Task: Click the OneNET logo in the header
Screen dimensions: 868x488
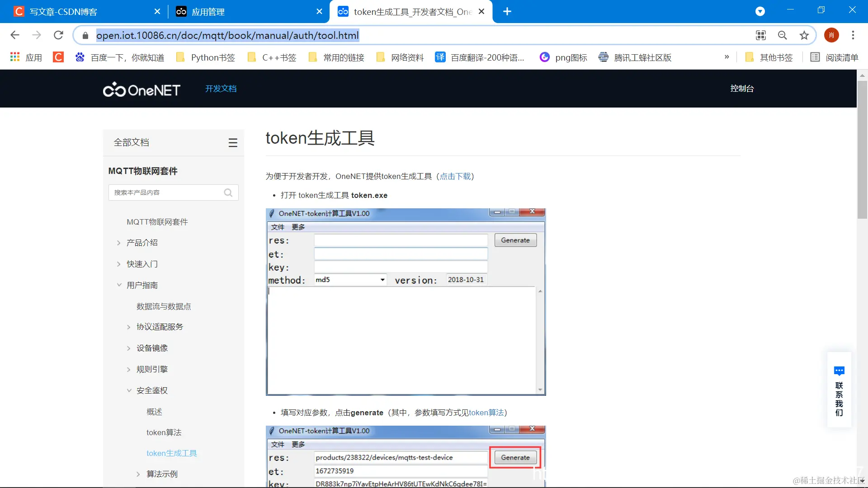Action: pos(142,89)
